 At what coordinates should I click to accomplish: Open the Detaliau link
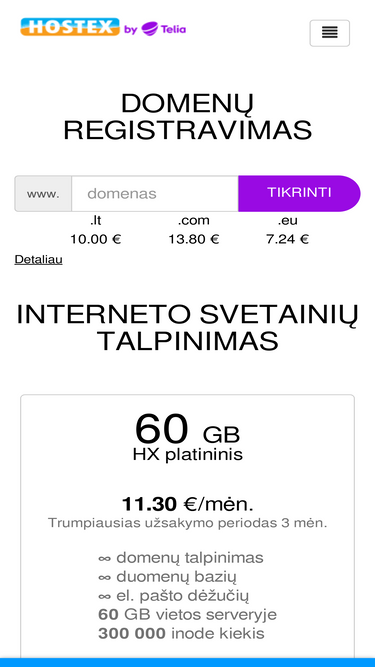coord(39,259)
